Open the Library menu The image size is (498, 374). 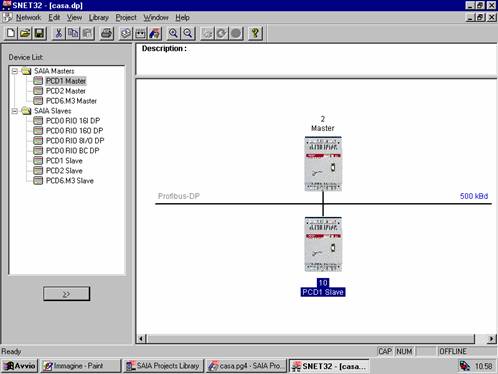[99, 18]
